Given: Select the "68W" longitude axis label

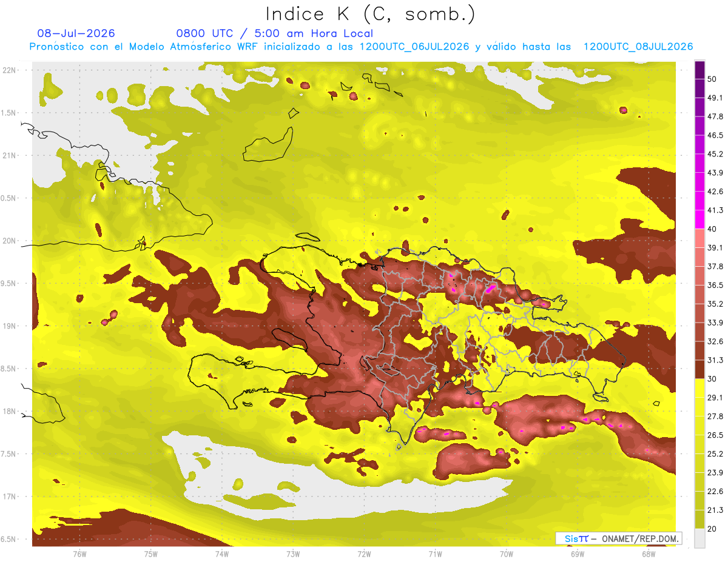Looking at the screenshot, I should tap(649, 554).
